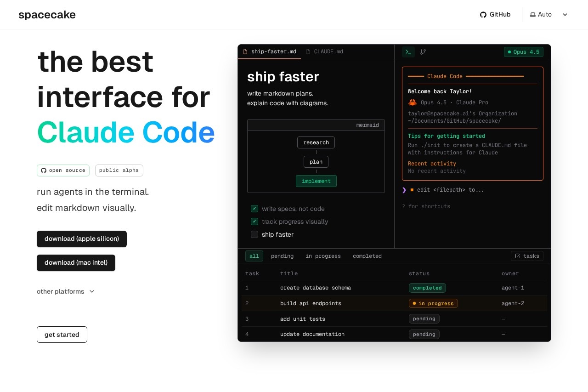Switch to the pending tasks tab
This screenshot has height=392, width=588.
[x=282, y=256]
